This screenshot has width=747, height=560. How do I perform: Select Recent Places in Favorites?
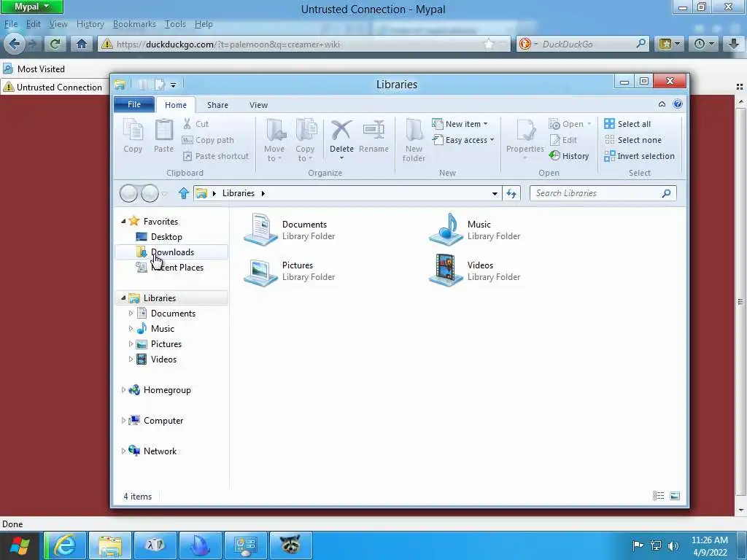pyautogui.click(x=177, y=267)
